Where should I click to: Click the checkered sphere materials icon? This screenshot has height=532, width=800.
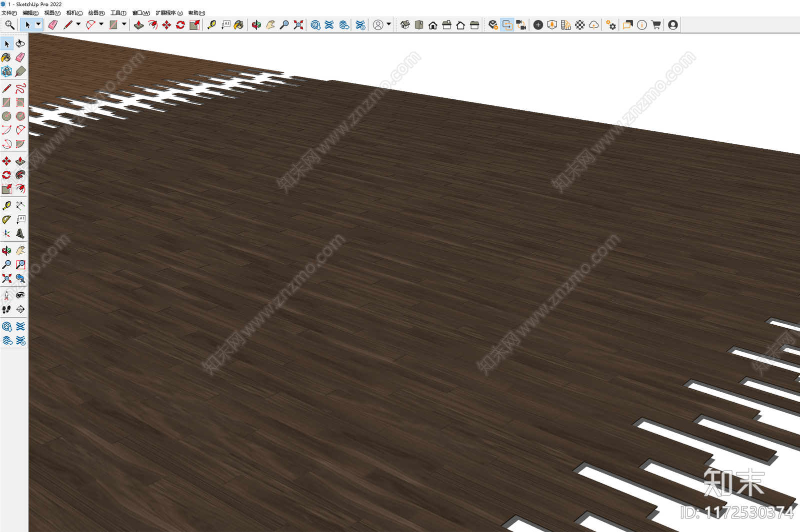tap(580, 24)
